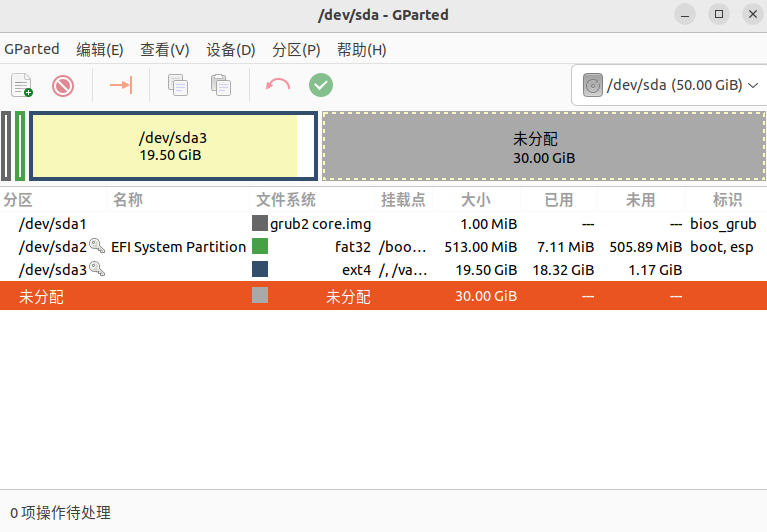Click the green Apply all operations icon
Viewport: 767px width, 532px height.
pos(321,85)
